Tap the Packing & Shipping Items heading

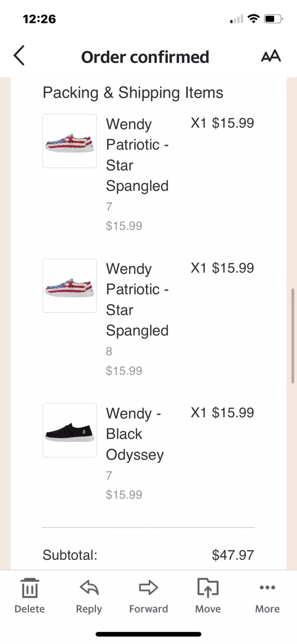(133, 93)
